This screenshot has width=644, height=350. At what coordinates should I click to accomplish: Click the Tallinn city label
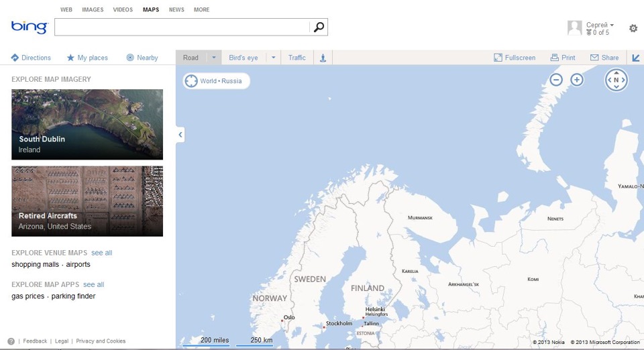371,323
